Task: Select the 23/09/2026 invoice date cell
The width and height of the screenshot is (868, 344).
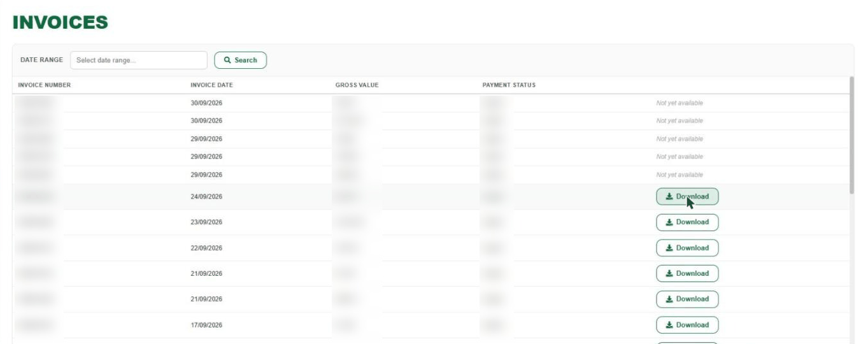Action: pos(206,222)
